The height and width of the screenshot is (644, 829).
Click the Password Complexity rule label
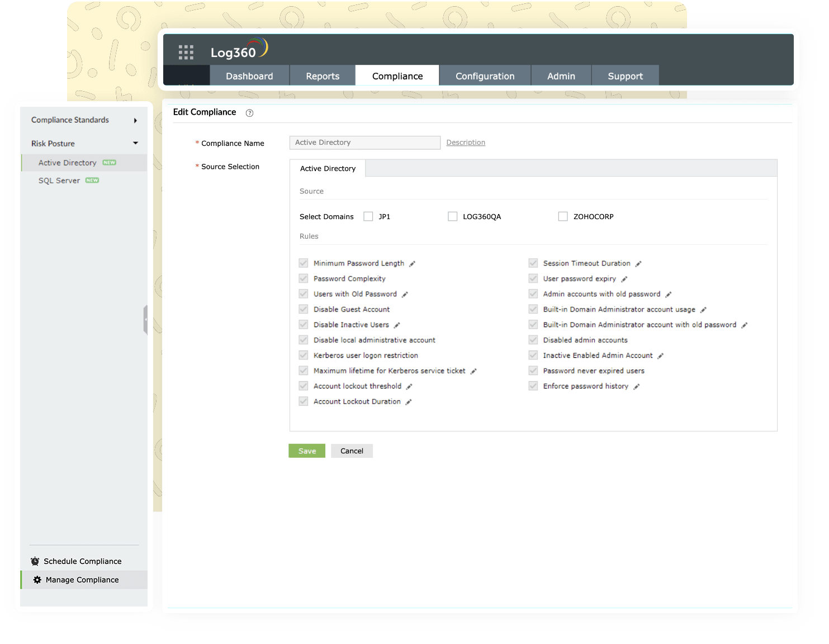349,278
